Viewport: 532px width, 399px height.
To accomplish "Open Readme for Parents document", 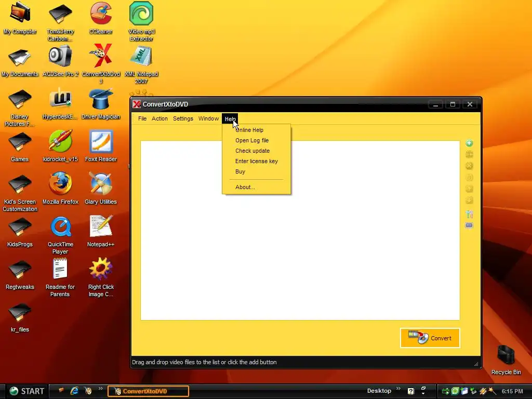I will tap(60, 277).
